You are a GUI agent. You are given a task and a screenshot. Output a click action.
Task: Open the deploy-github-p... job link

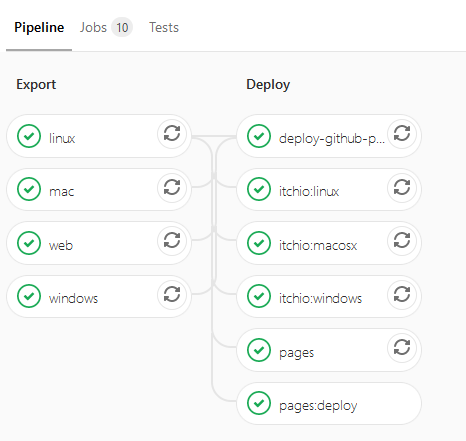click(x=332, y=138)
